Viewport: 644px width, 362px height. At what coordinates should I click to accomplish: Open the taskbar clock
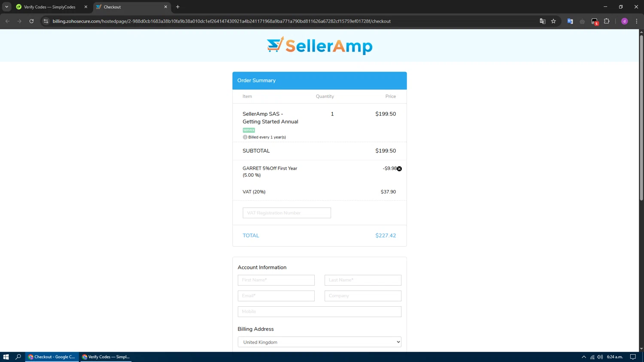coord(615,357)
